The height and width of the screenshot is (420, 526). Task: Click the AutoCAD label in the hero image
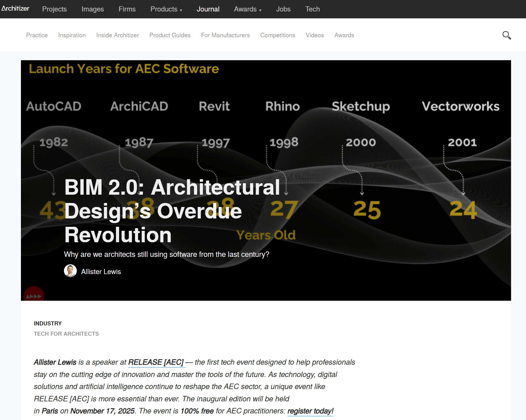54,106
